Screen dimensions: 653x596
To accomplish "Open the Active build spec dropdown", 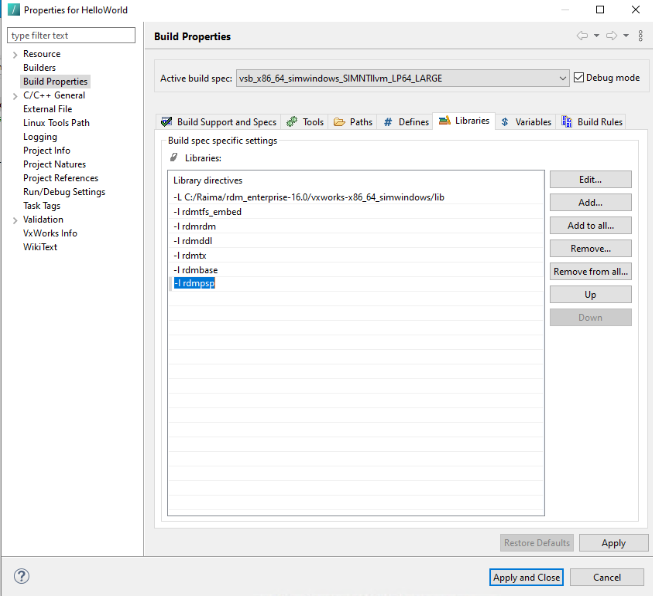I will coord(563,78).
